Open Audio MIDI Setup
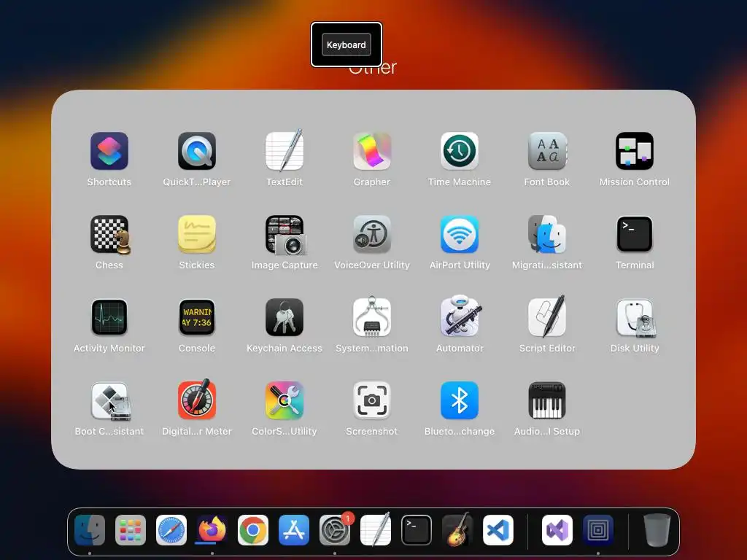The height and width of the screenshot is (560, 747). 547,400
